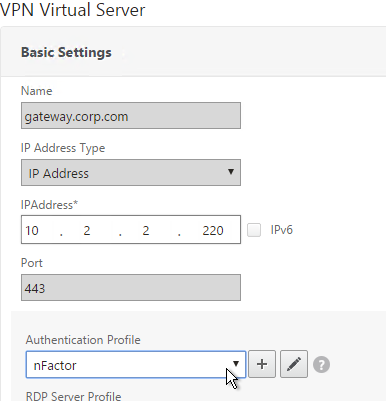Click the IPv6 checkbox label text

click(x=281, y=230)
